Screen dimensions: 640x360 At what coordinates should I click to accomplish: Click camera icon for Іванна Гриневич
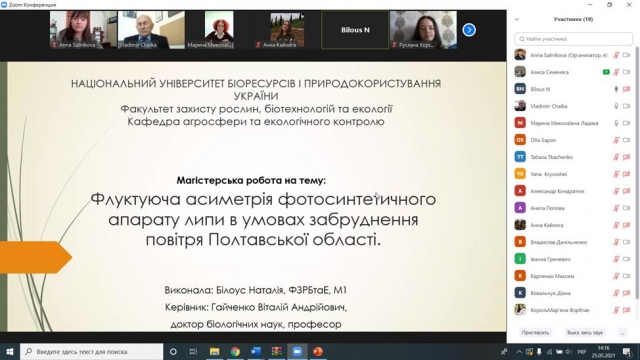coord(627,259)
